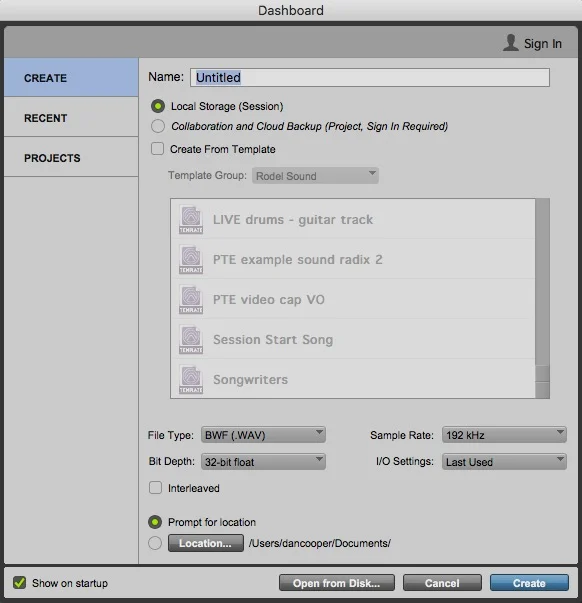This screenshot has width=582, height=603.
Task: Click the Sign In link
Action: point(542,43)
